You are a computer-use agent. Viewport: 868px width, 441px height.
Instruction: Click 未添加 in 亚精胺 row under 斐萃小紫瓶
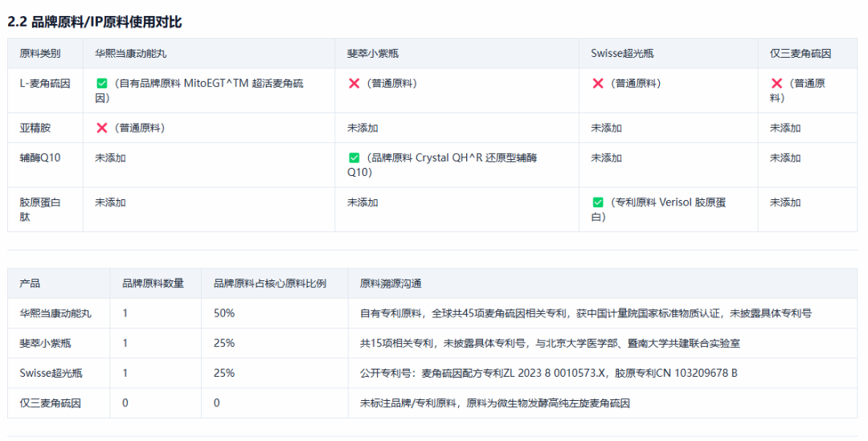click(x=362, y=128)
